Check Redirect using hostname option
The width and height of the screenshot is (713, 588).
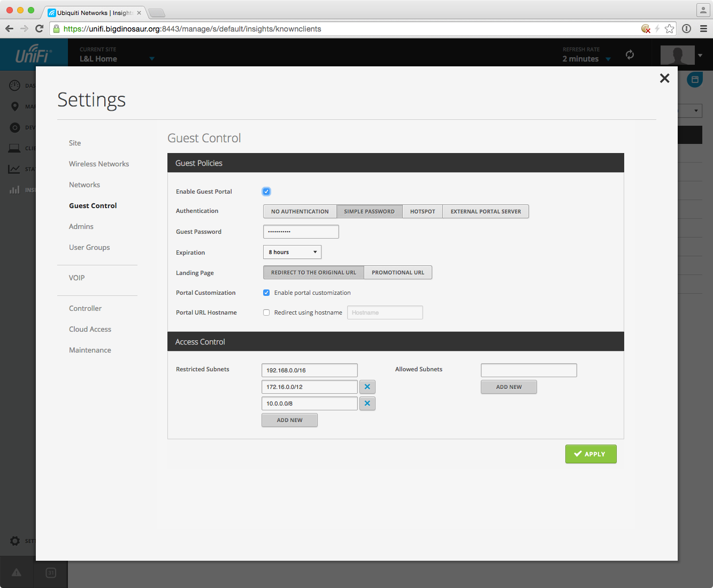(266, 312)
